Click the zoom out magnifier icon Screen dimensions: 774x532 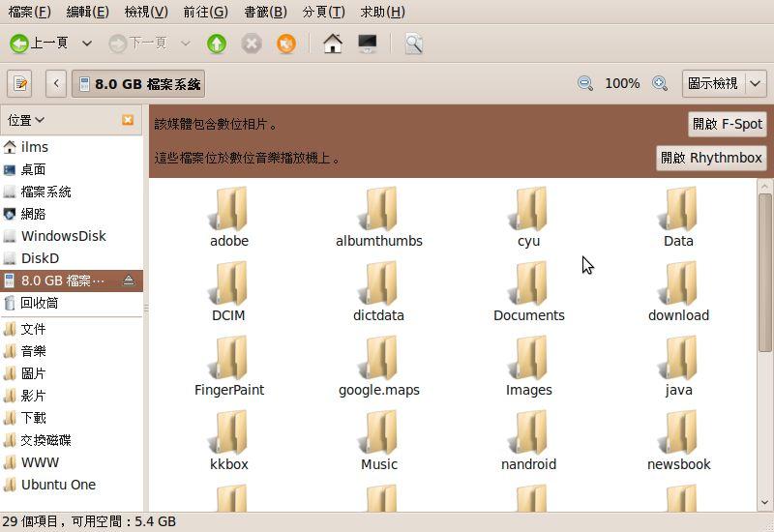click(585, 84)
